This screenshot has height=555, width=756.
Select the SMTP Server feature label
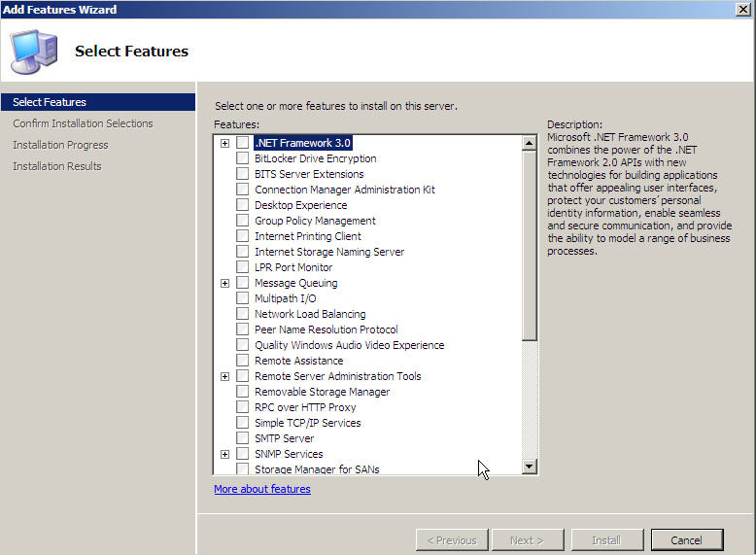[284, 438]
